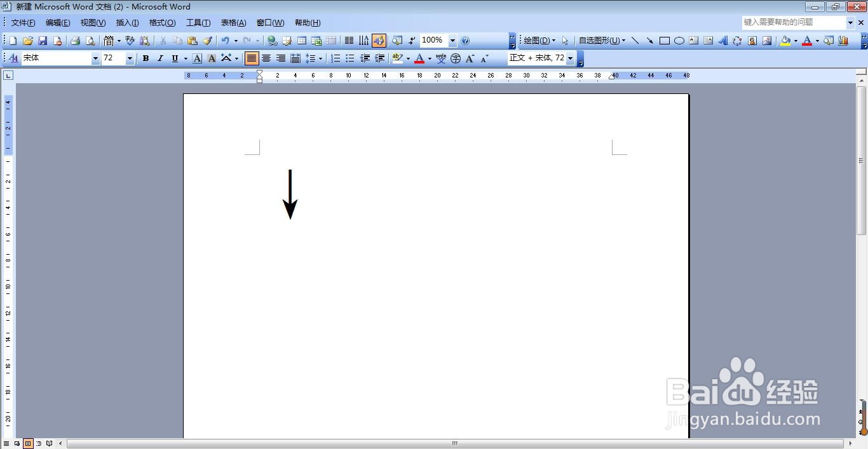Insert clip art icon
Viewport: 868px width, 449px height.
[752, 41]
